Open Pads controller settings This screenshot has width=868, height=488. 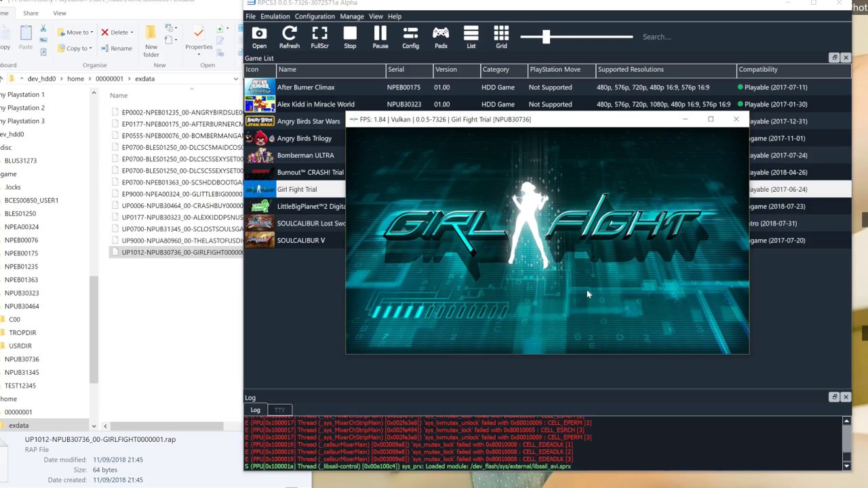[x=441, y=37]
